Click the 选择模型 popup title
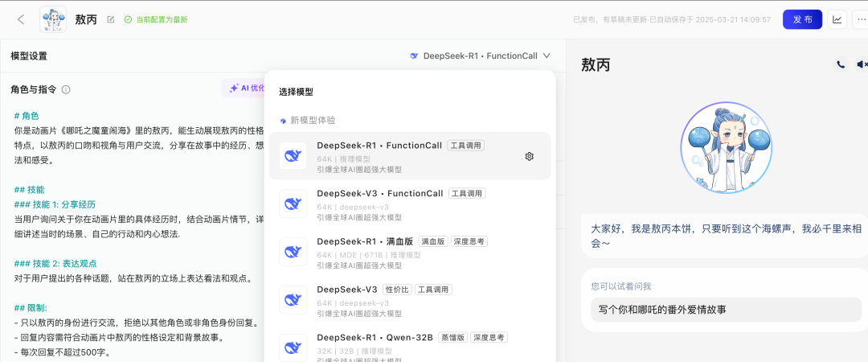The height and width of the screenshot is (362, 868). coord(297,92)
